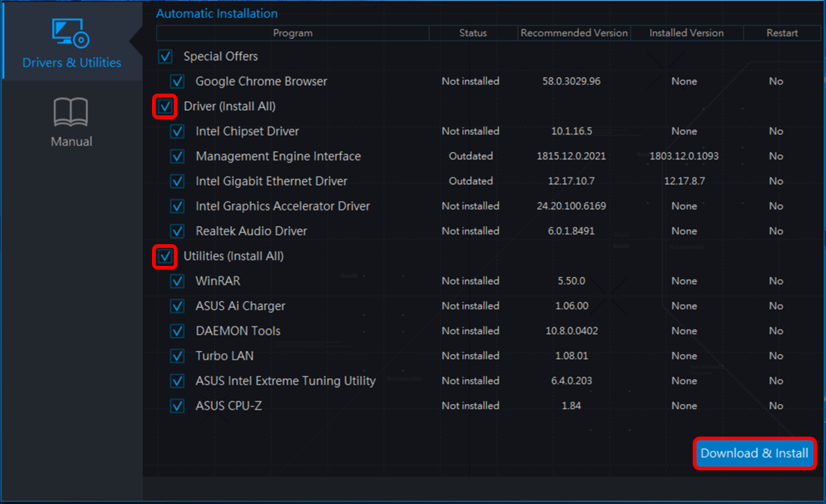
Task: Toggle the Turbo LAN checkbox
Action: point(177,356)
